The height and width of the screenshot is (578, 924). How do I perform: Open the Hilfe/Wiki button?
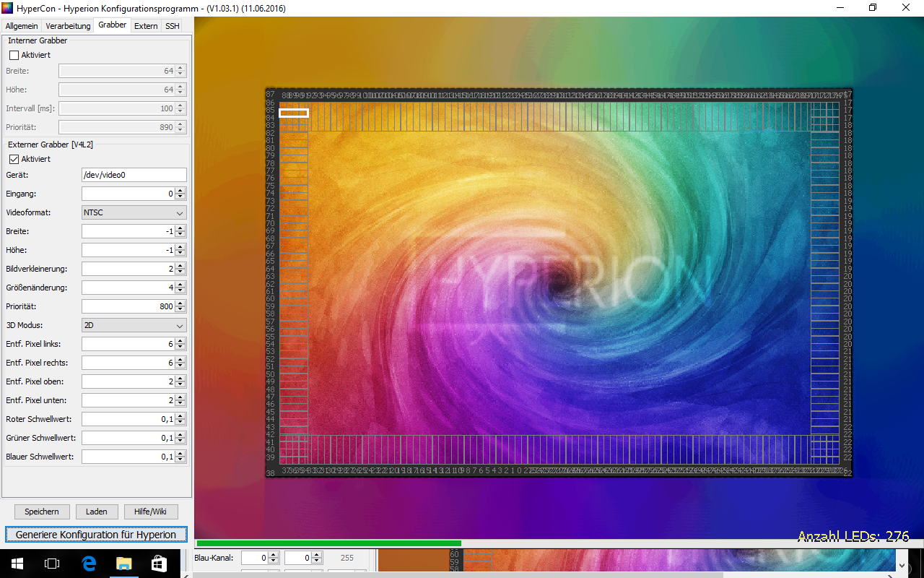pyautogui.click(x=150, y=512)
